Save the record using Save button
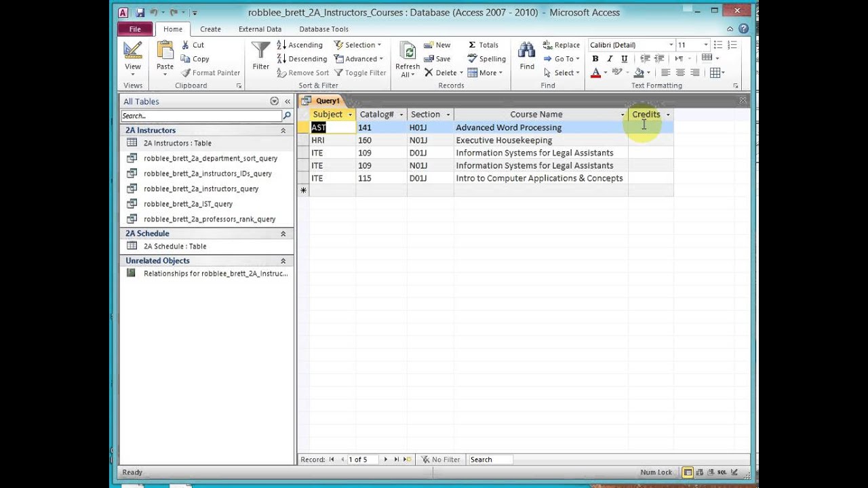Image resolution: width=868 pixels, height=488 pixels. [437, 59]
